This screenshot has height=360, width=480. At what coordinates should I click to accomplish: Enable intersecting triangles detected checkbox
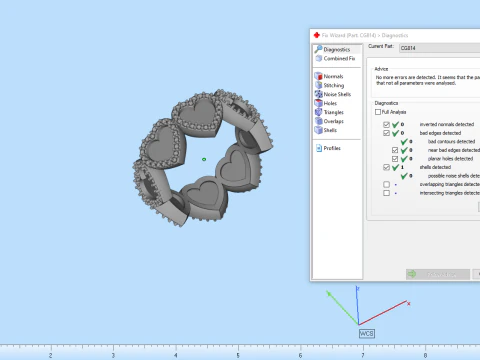click(x=386, y=193)
